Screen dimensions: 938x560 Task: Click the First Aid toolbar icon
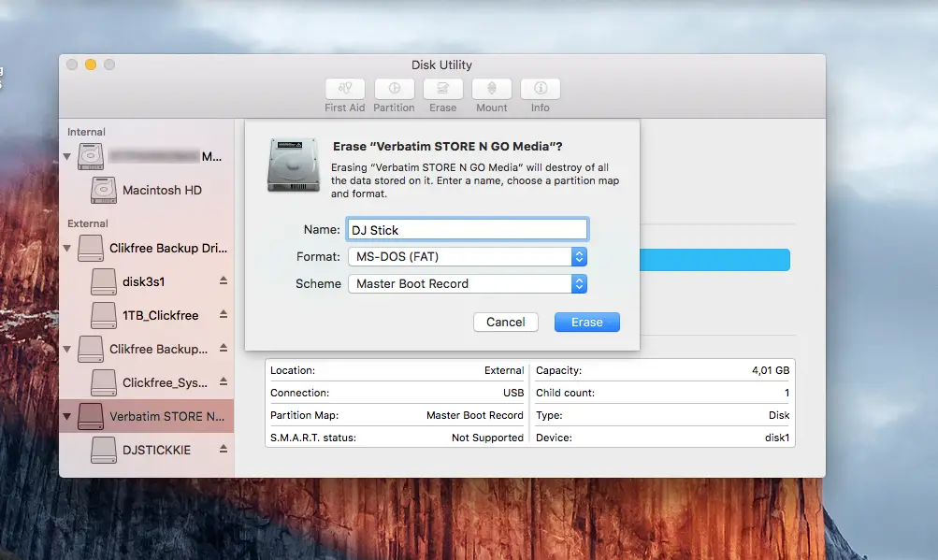coord(344,89)
